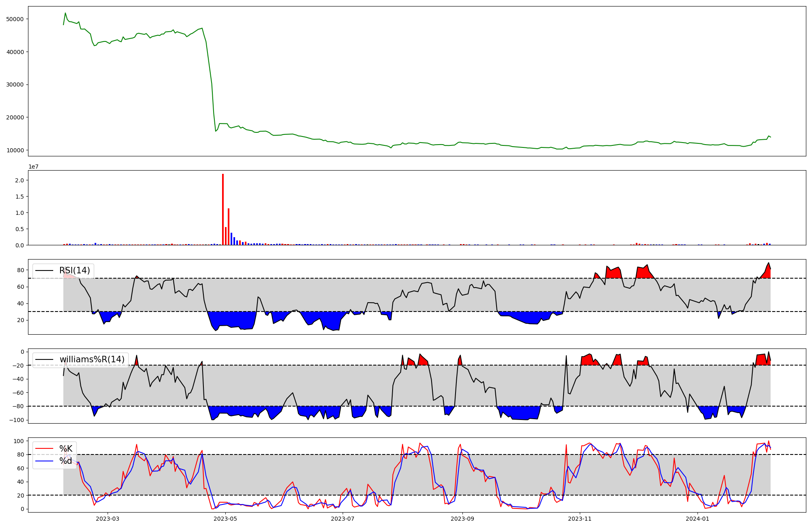Viewport: 812px width, 528px height.
Task: Click the 2023-09 date axis label
Action: pos(463,519)
